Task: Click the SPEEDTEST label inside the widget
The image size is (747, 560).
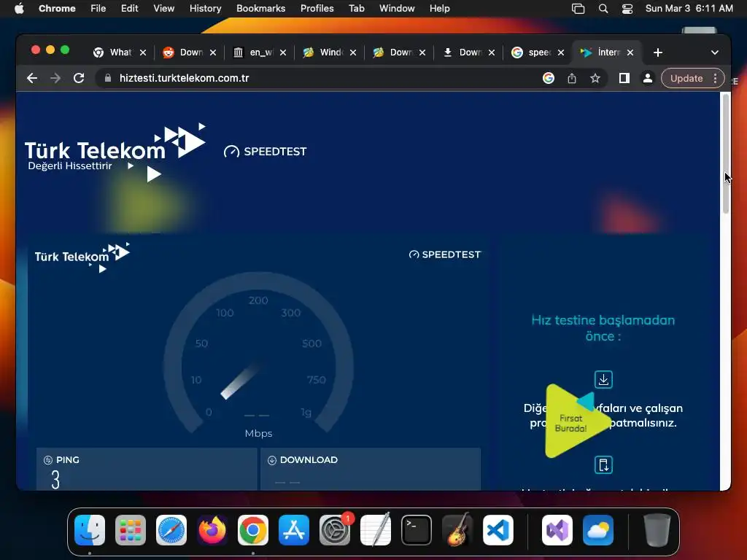Action: coord(445,254)
